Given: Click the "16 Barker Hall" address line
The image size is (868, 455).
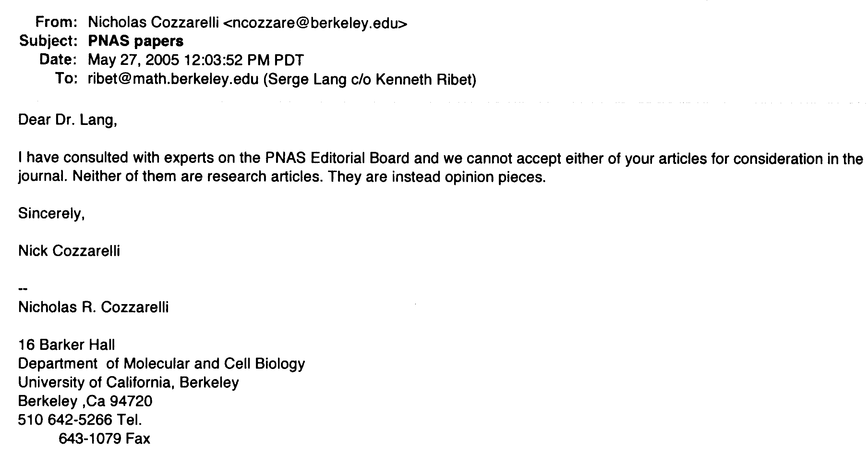Looking at the screenshot, I should pyautogui.click(x=66, y=345).
